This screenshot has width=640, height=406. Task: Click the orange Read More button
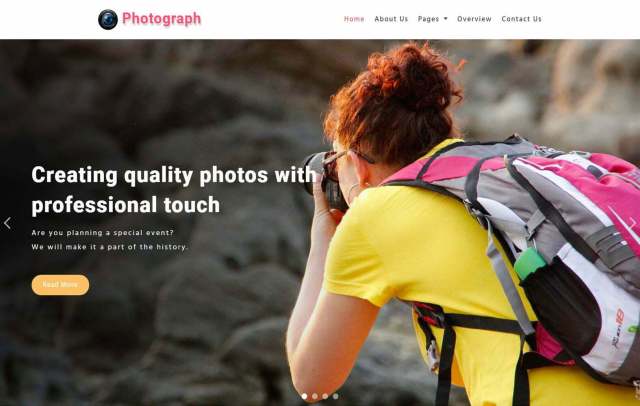[60, 285]
